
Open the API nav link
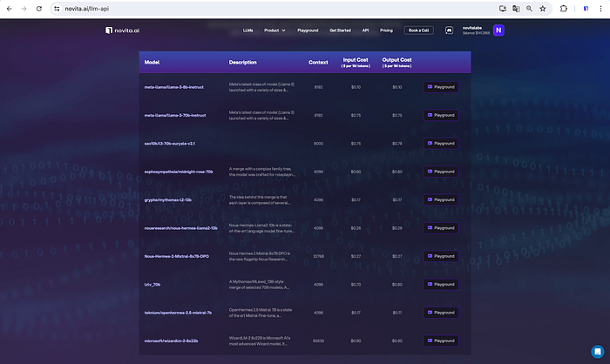(x=365, y=30)
